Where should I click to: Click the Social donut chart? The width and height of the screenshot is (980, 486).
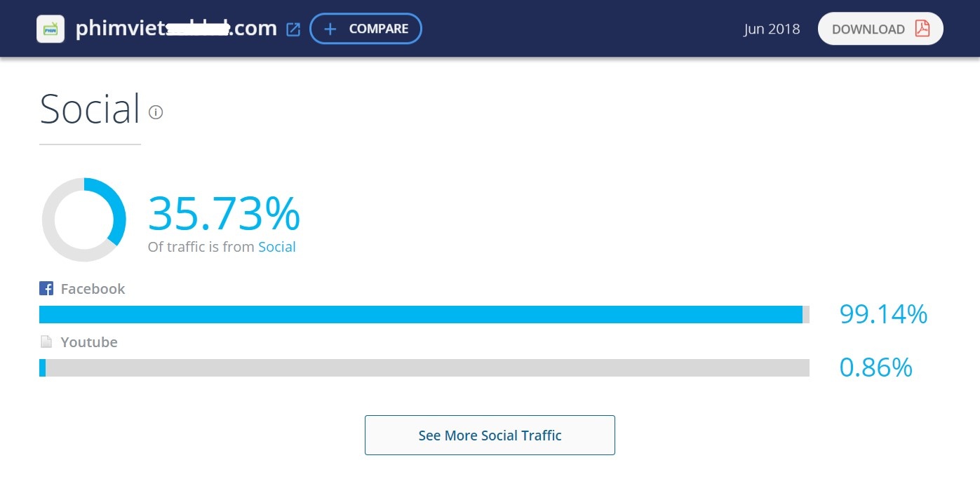click(x=84, y=219)
